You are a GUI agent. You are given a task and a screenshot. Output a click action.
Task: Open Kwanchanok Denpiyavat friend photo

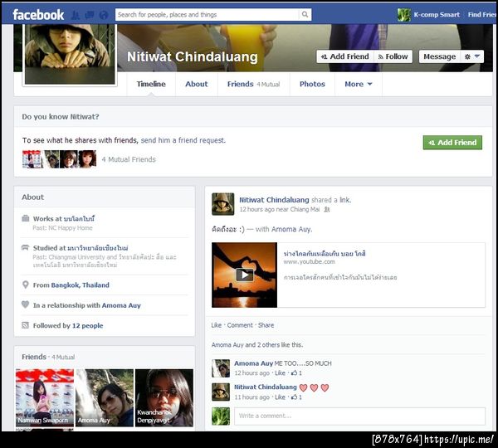pyautogui.click(x=164, y=398)
